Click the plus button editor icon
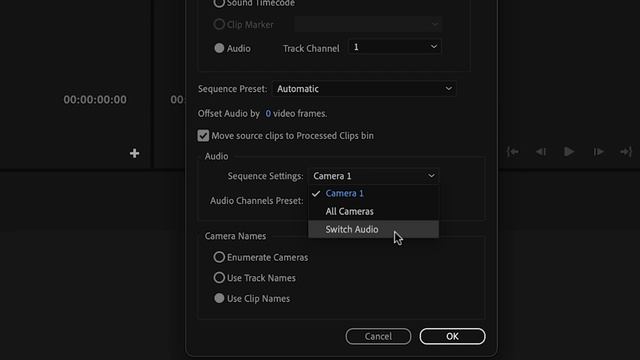 [x=134, y=153]
